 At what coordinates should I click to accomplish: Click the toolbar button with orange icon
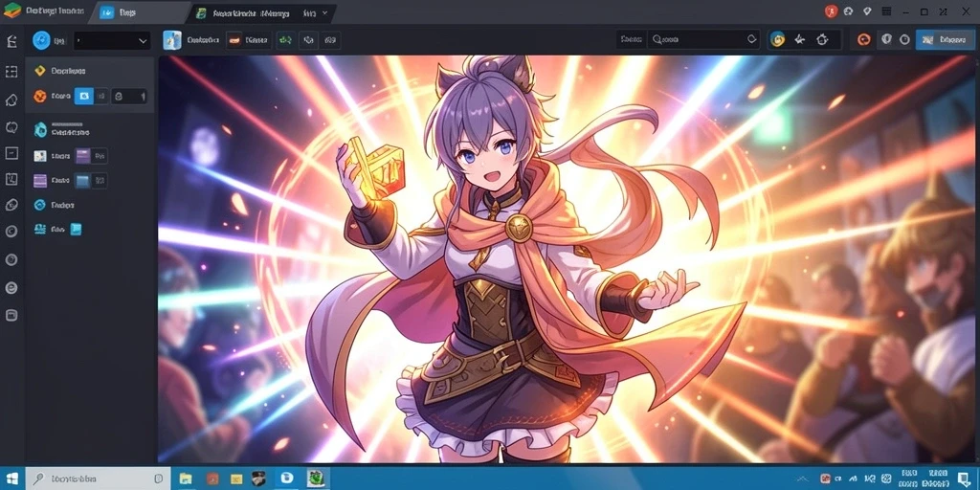(x=248, y=40)
